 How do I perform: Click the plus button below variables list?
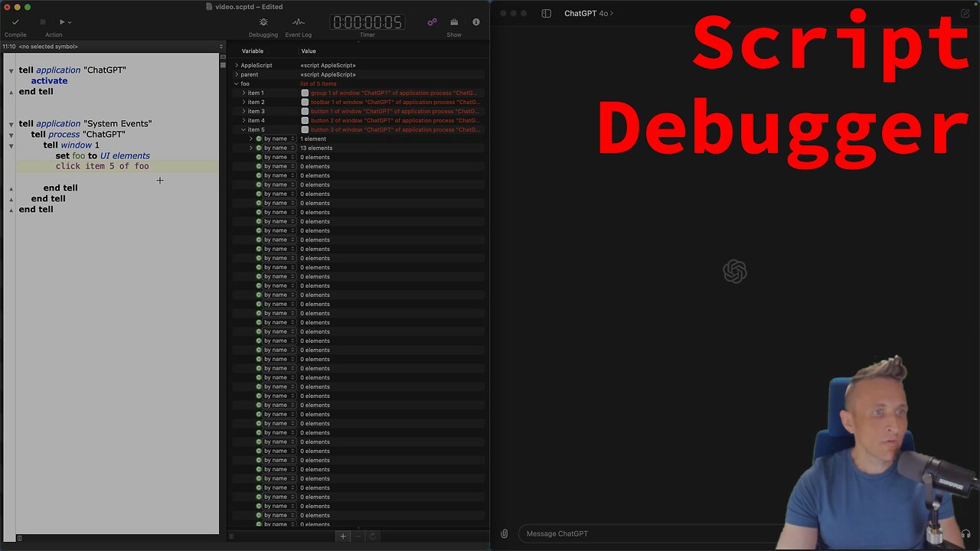pos(343,536)
